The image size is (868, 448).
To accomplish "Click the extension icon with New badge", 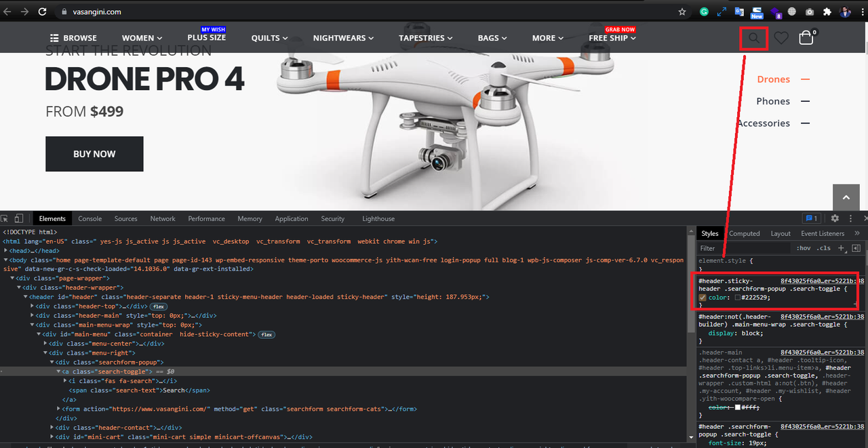I will (756, 12).
